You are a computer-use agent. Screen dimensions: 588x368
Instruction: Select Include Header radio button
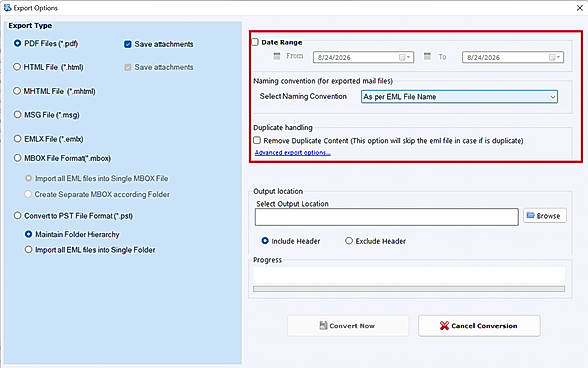pos(265,241)
